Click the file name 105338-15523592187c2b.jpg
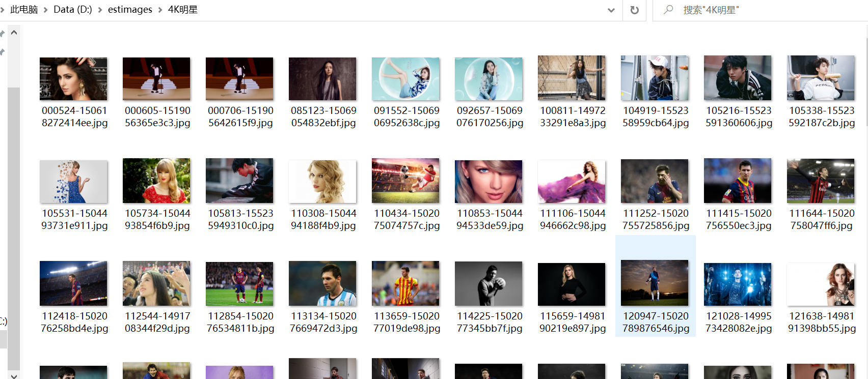Screen dimensions: 868x379 [822, 116]
